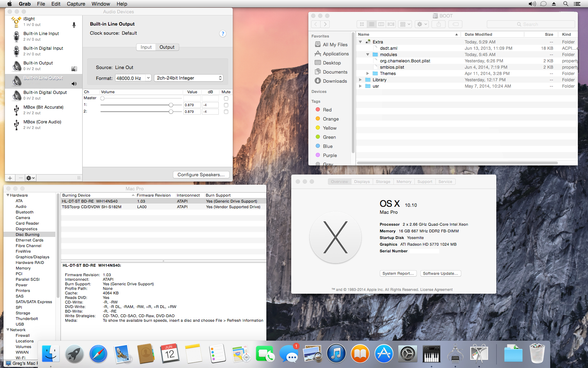Expand the usr folder triangle

[x=360, y=86]
